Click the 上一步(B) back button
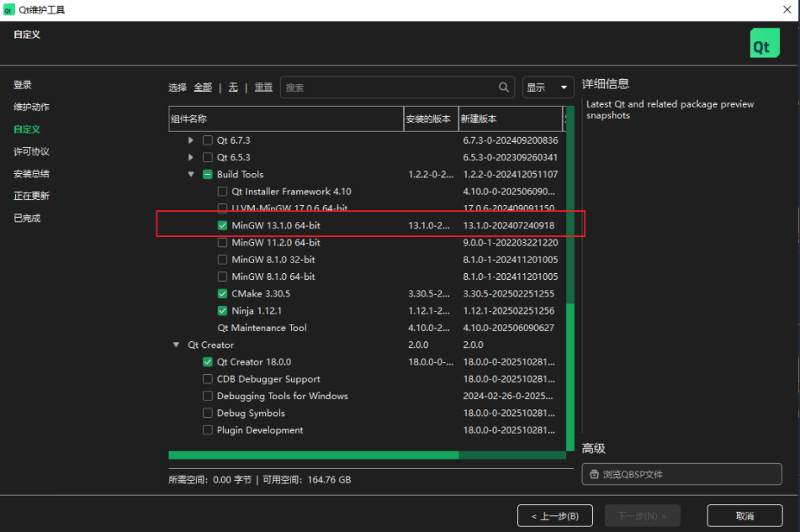This screenshot has width=800, height=532. pos(555,516)
